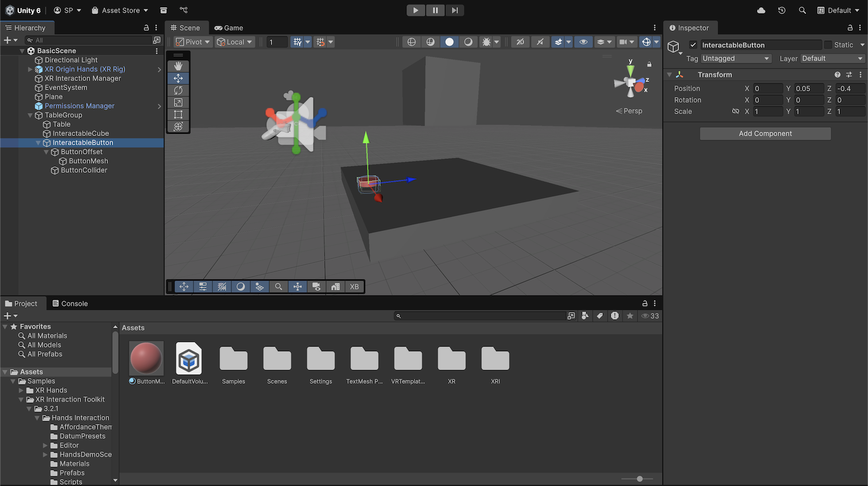Open the Tag dropdown showing Untagged

coord(735,59)
